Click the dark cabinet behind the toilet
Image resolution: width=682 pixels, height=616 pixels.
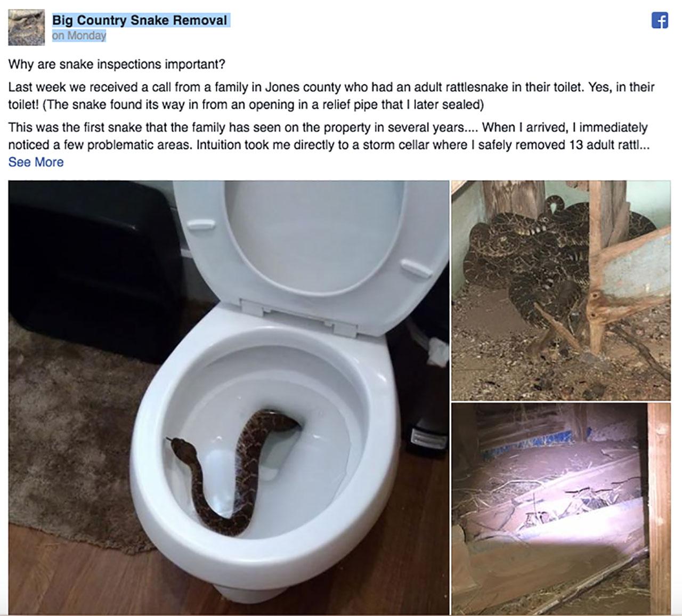91,266
